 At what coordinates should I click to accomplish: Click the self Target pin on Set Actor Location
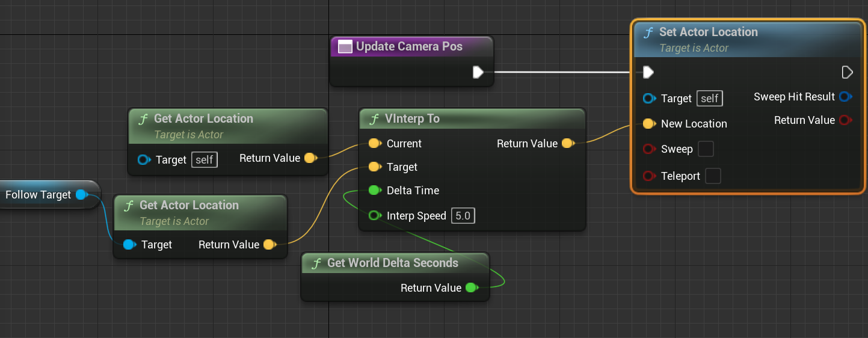point(649,99)
